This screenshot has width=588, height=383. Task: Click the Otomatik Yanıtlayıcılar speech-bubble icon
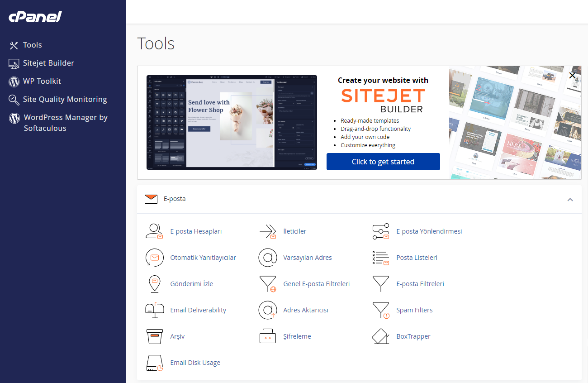(x=155, y=257)
